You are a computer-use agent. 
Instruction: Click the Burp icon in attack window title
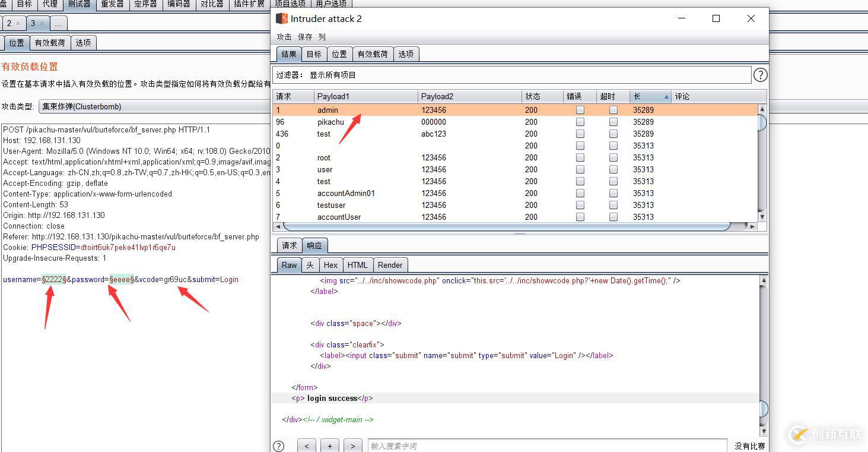(282, 18)
